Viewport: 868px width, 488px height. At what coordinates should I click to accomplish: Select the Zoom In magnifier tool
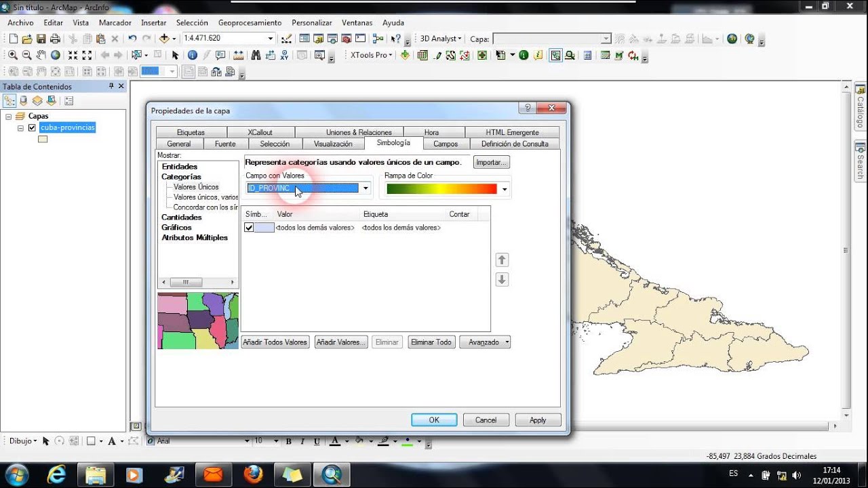[x=13, y=55]
